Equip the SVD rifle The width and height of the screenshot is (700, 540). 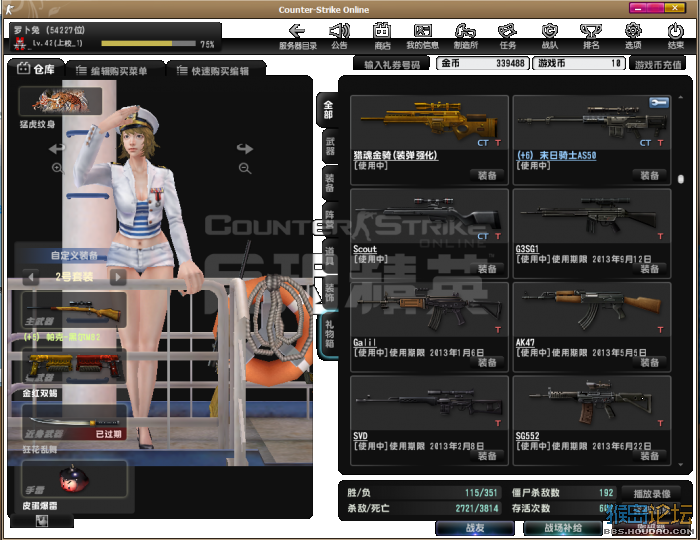pyautogui.click(x=487, y=456)
